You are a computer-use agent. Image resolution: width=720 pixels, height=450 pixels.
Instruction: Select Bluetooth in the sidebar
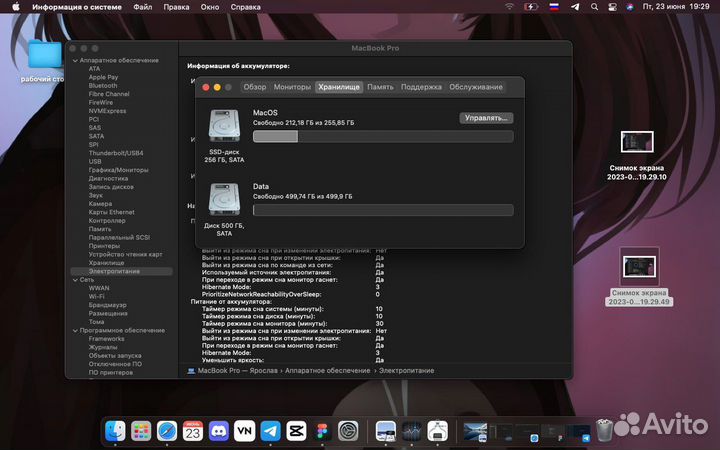click(103, 86)
